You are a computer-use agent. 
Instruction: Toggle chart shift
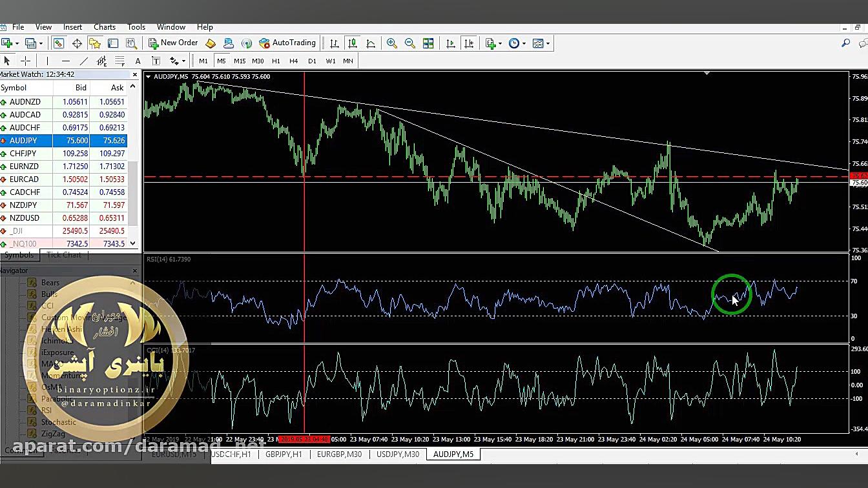click(x=469, y=43)
